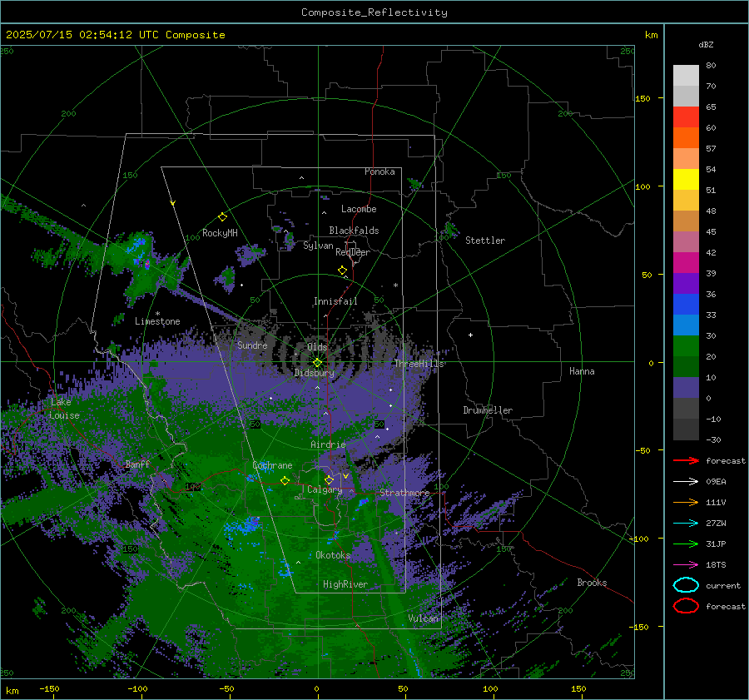Click the Composite_Reflectivity title
749x700 pixels.
[374, 12]
